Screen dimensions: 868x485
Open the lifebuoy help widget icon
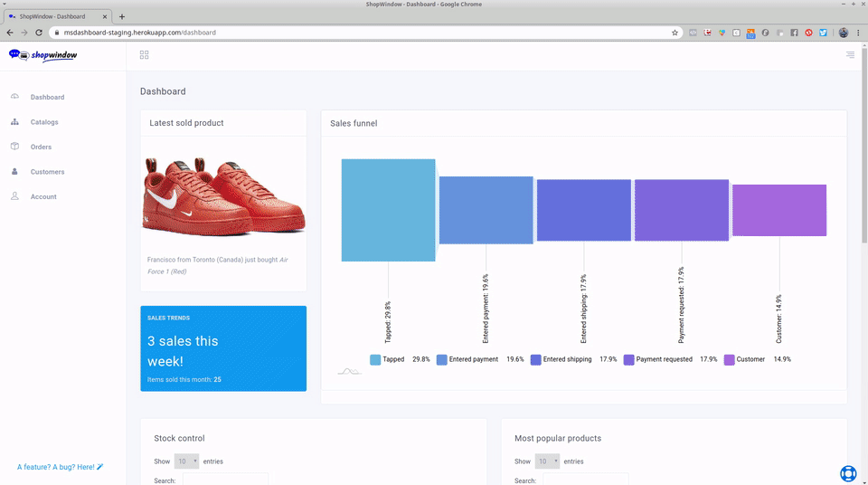click(848, 473)
